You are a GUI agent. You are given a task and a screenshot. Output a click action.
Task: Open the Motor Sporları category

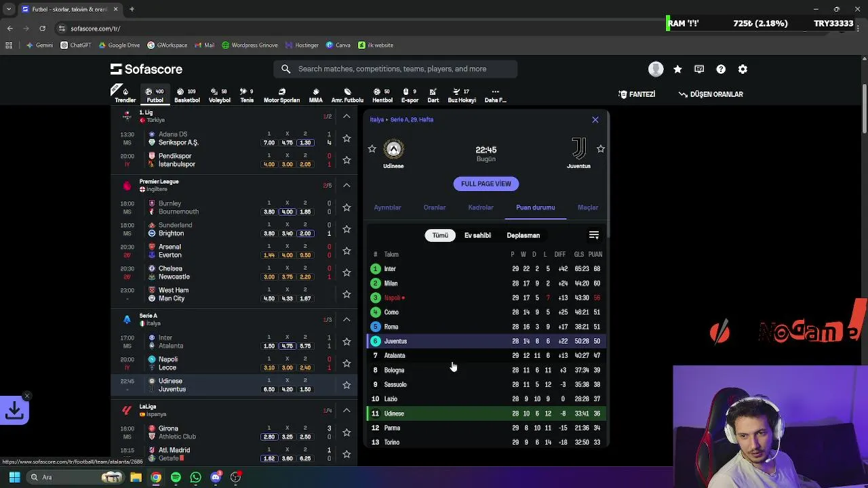click(281, 96)
